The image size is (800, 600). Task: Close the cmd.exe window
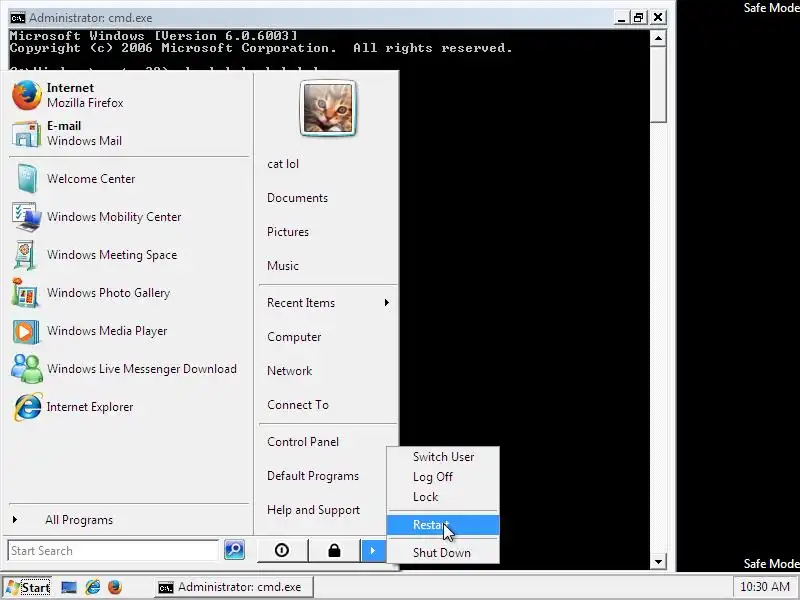[658, 18]
